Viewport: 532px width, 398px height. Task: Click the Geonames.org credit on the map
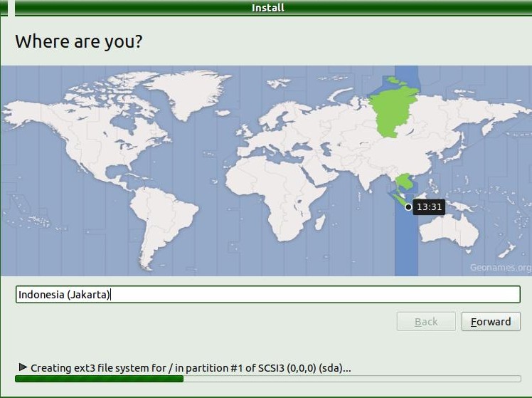pos(501,267)
